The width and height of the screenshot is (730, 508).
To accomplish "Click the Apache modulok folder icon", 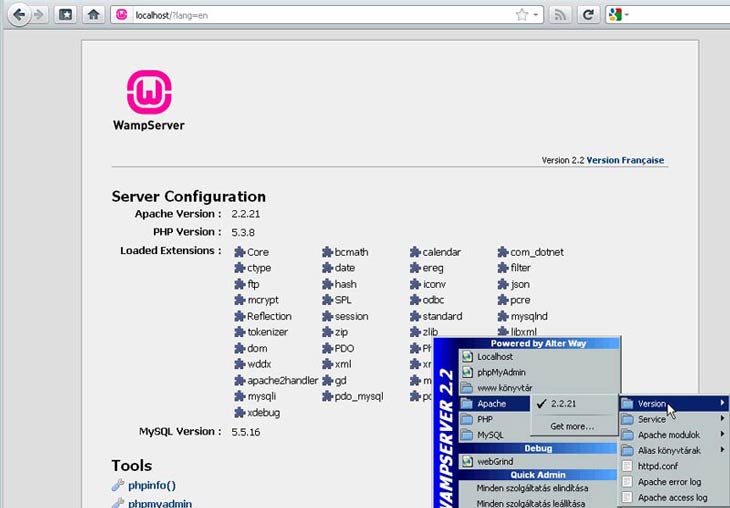I will (x=627, y=435).
